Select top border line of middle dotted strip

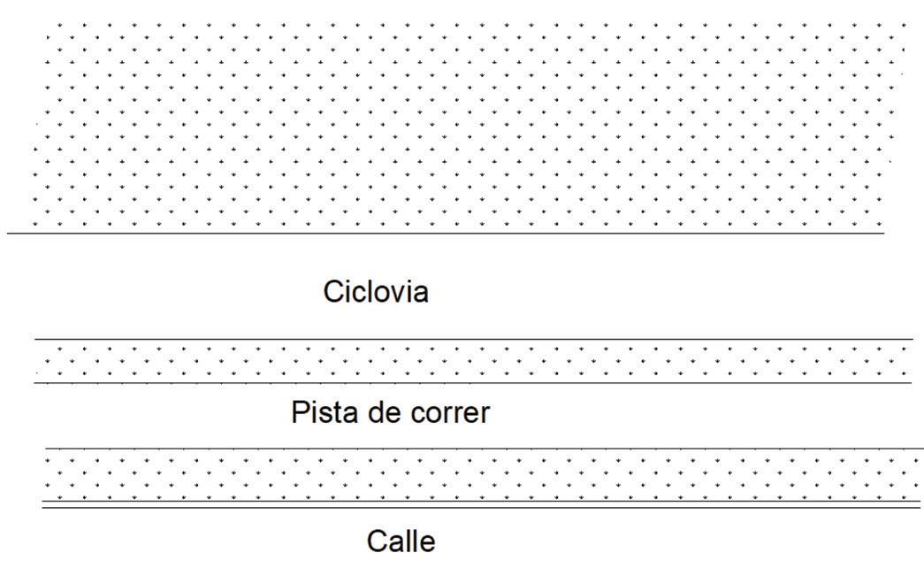pos(473,339)
